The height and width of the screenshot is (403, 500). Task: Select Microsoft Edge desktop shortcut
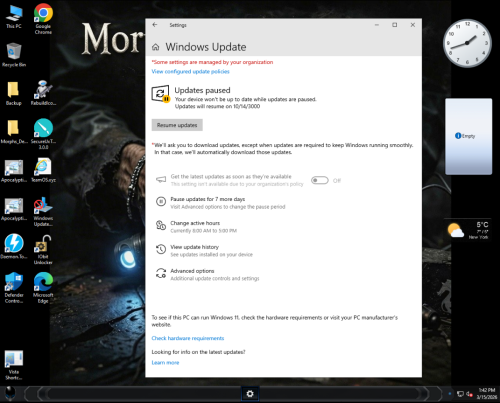point(43,288)
